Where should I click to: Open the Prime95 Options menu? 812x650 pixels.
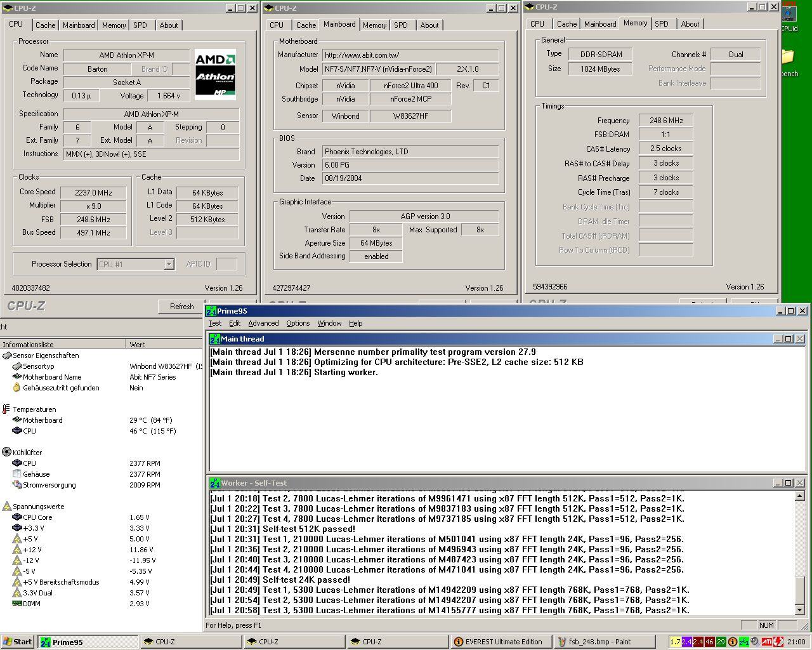tap(298, 323)
